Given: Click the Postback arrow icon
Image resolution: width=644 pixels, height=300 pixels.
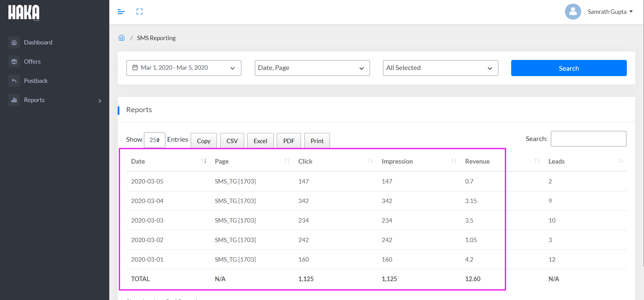Looking at the screenshot, I should [14, 81].
